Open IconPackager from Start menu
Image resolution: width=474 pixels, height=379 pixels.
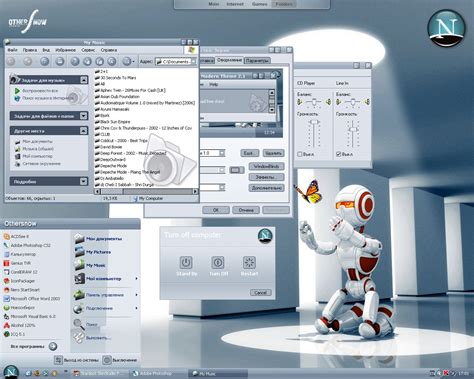(19, 281)
